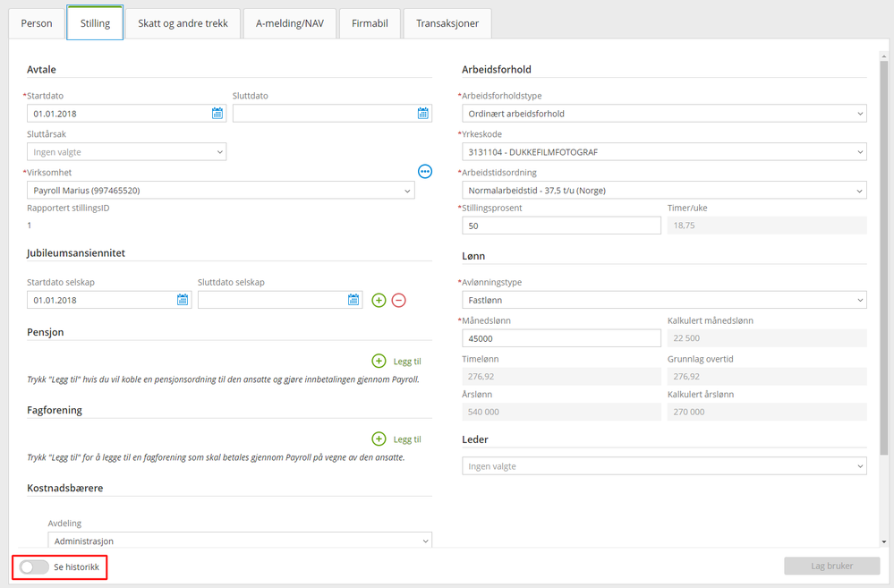Add a Jubileumsansiennitet row with green plus

pos(379,300)
